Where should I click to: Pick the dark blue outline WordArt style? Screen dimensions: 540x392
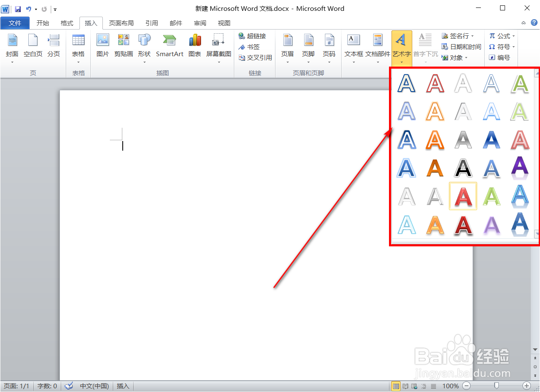point(406,83)
